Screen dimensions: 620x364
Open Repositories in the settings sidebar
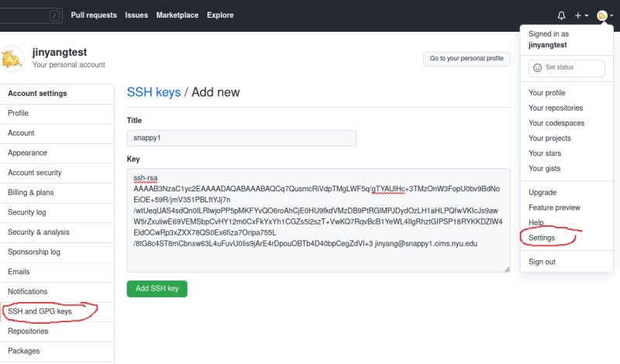(57, 331)
